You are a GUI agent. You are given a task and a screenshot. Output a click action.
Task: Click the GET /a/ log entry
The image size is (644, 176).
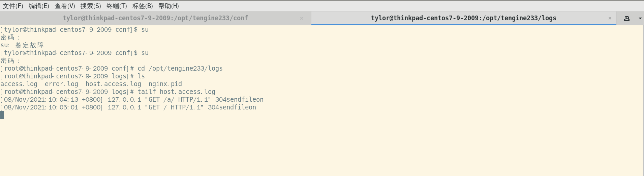click(132, 100)
